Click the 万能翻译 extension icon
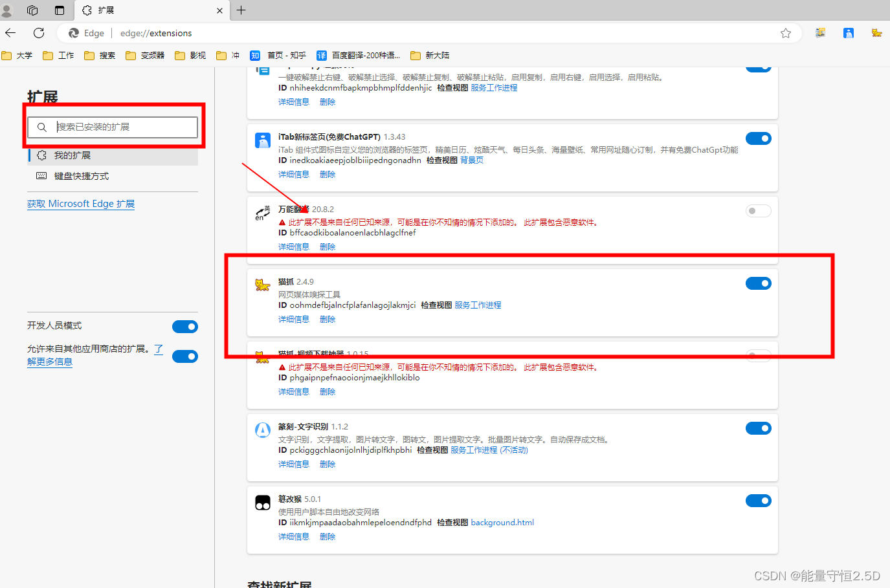The image size is (890, 588). (x=262, y=213)
